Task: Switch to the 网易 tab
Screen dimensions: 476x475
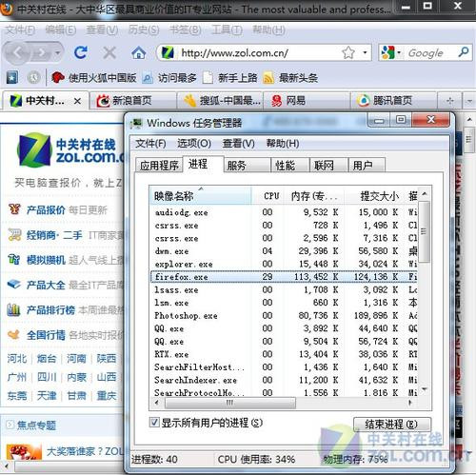Action: [307, 101]
